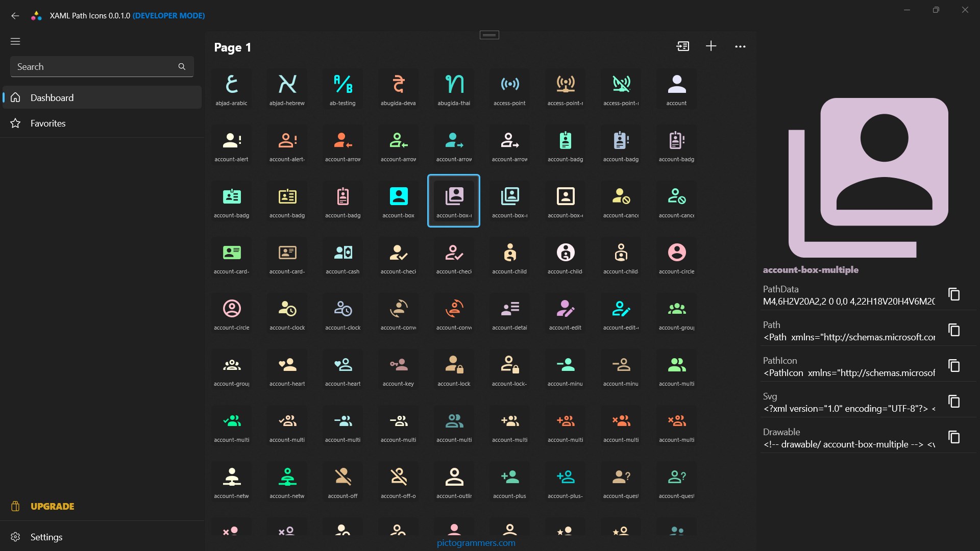Open the pictogrammers.com link
Image resolution: width=980 pixels, height=551 pixels.
coord(476,543)
